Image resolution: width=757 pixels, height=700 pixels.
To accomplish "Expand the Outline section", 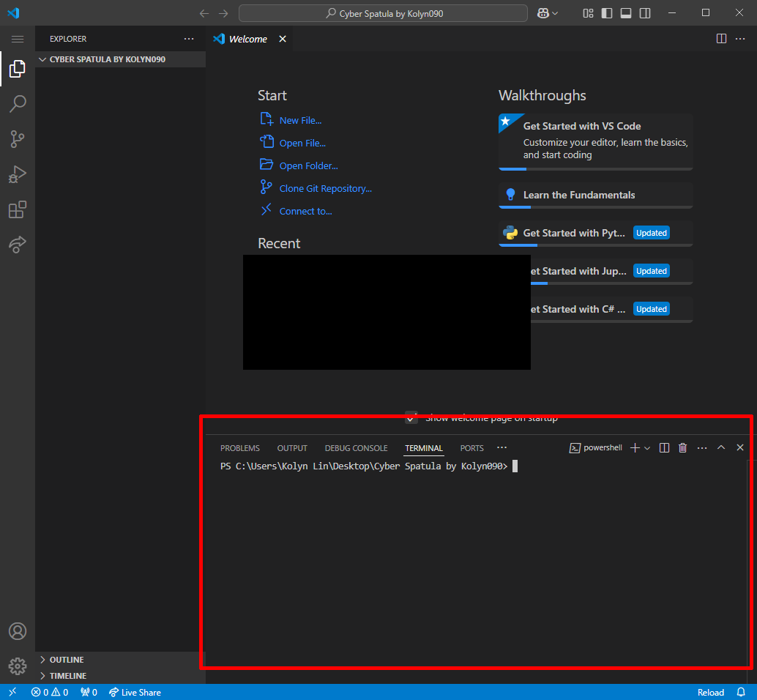I will pos(66,660).
